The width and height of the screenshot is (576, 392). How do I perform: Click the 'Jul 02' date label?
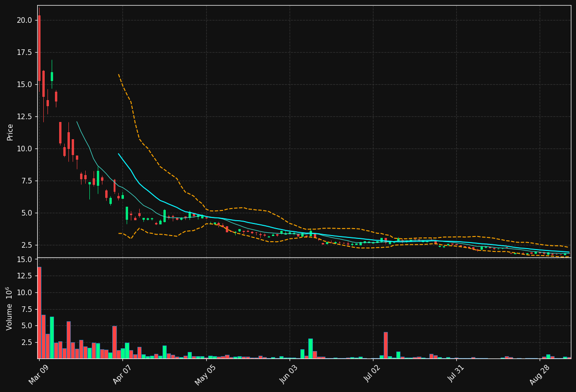click(x=372, y=374)
